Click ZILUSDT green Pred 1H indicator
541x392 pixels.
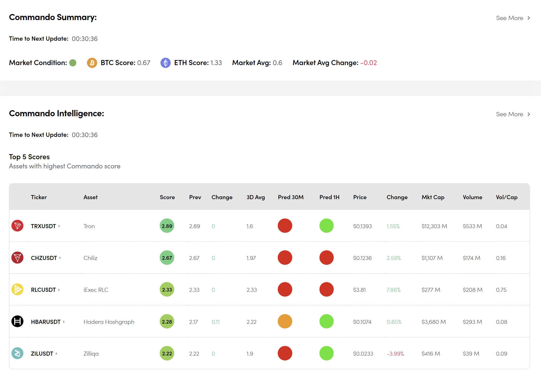point(326,353)
